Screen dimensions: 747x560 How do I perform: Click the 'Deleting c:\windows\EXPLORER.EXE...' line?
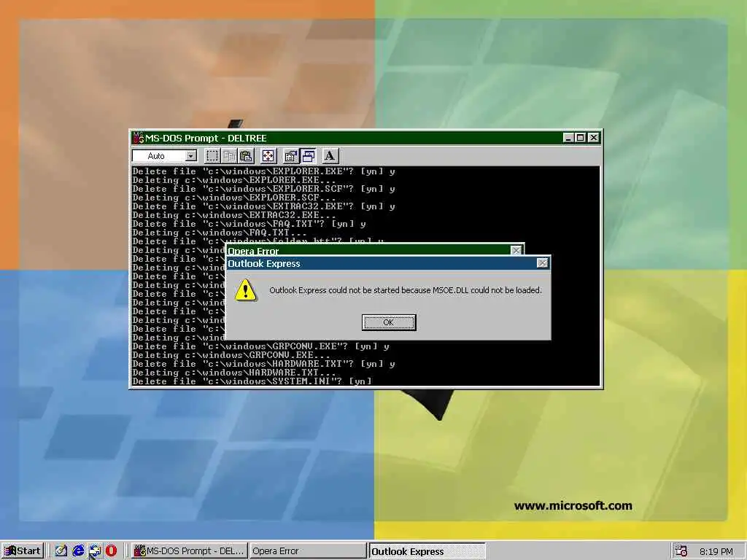(x=234, y=180)
